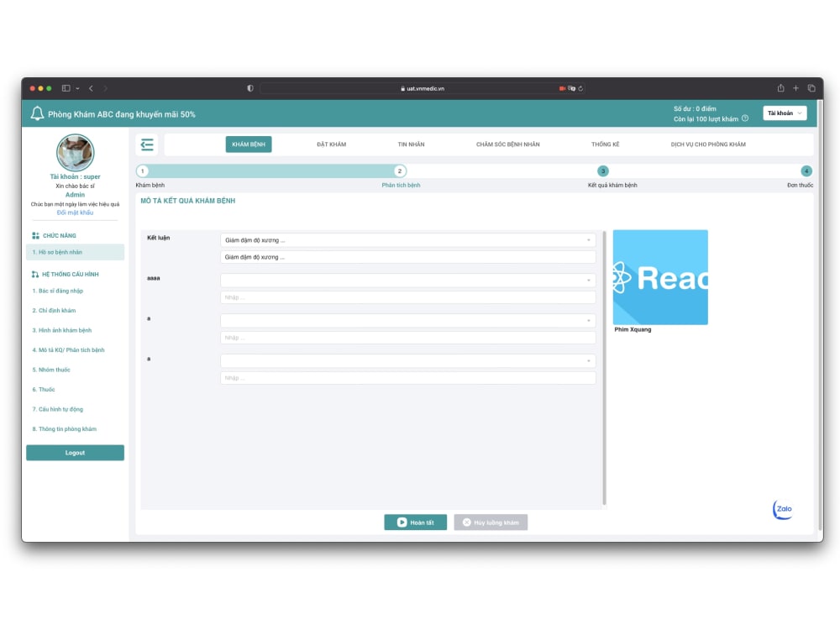The height and width of the screenshot is (630, 840).
Task: Open Thuốc in sidebar
Action: [x=44, y=390]
